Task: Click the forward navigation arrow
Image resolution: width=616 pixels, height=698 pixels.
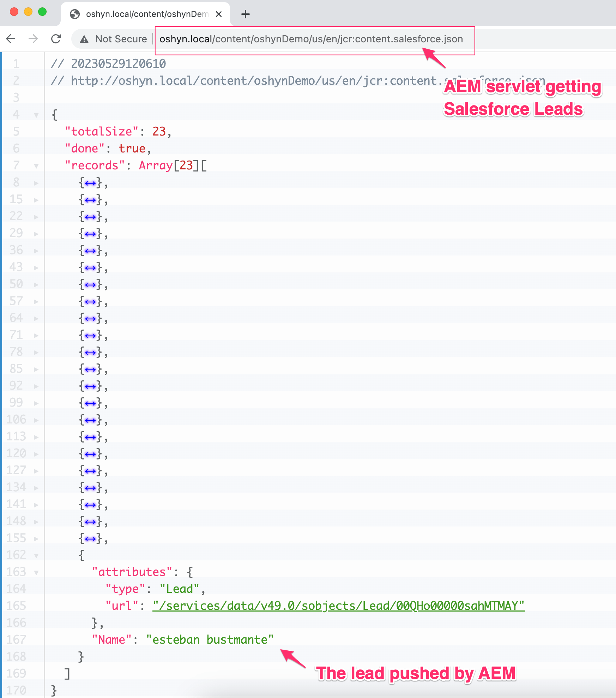Action: [x=34, y=39]
